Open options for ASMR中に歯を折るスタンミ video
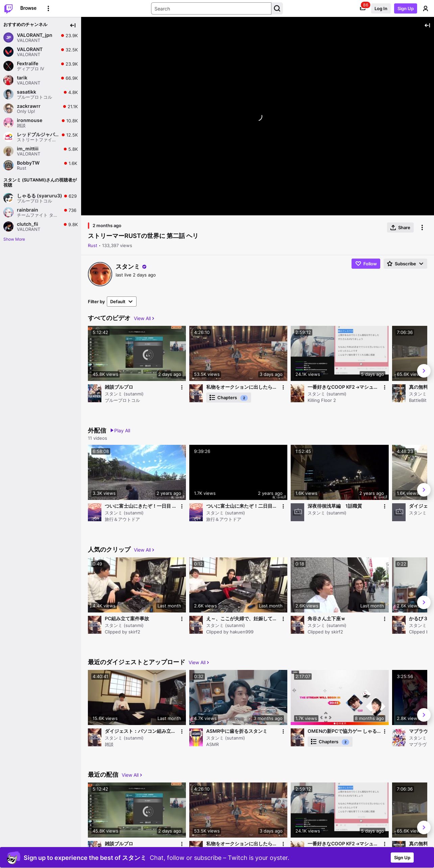This screenshot has width=434, height=868. click(283, 731)
